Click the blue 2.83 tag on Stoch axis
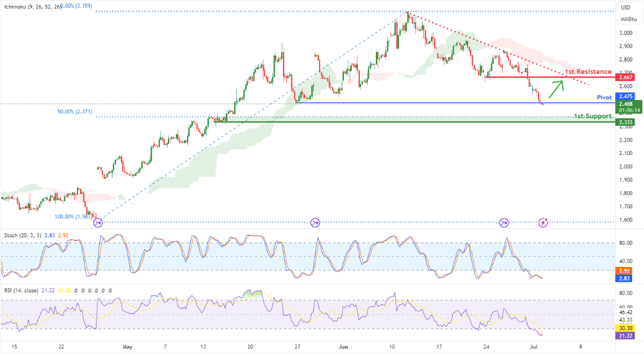The height and width of the screenshot is (358, 644). [x=624, y=278]
